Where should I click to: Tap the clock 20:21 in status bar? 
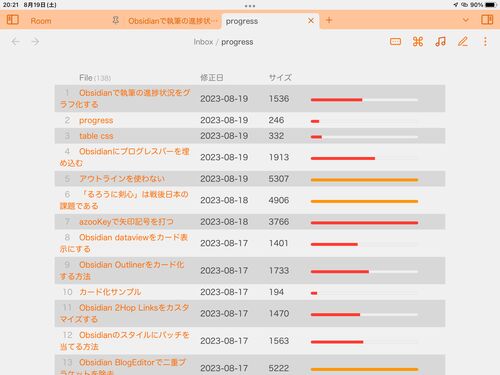pyautogui.click(x=11, y=5)
